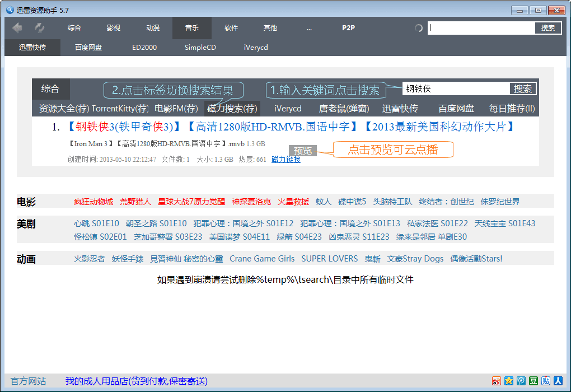Share to Renren icon
Viewport: 571px width, 392px height.
point(558,381)
